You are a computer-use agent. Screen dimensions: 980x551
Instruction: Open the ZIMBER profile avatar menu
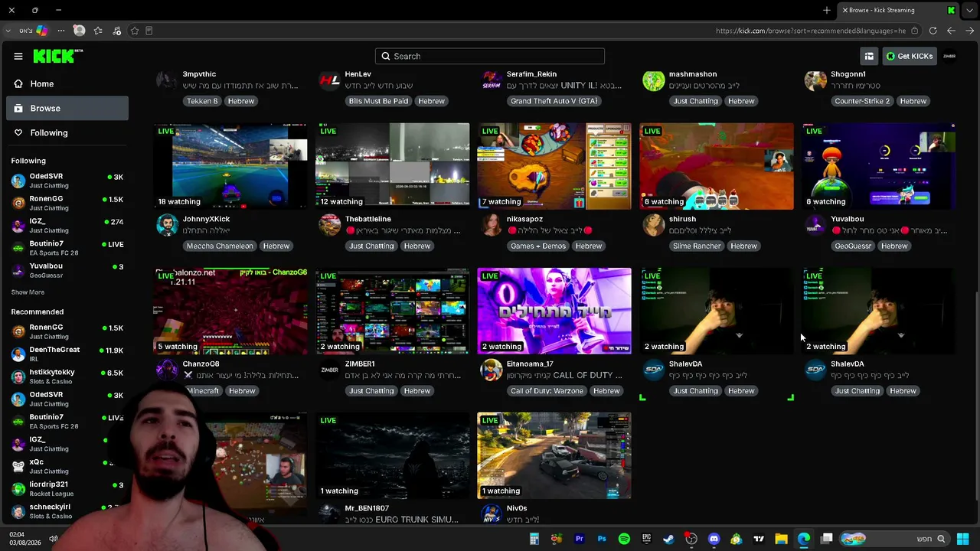click(949, 56)
